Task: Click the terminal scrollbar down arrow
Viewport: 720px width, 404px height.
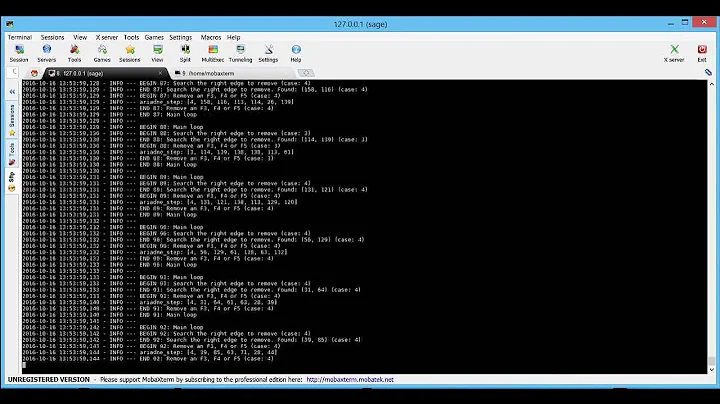Action: click(x=712, y=369)
